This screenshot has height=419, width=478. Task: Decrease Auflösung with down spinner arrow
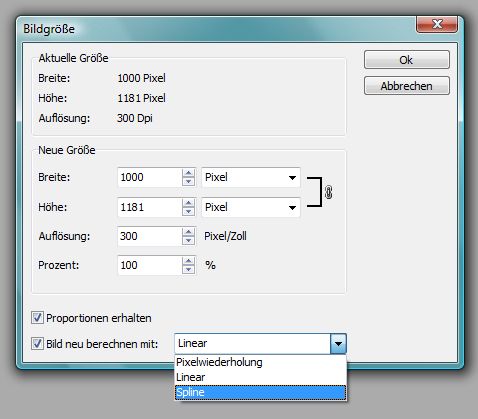(x=189, y=240)
